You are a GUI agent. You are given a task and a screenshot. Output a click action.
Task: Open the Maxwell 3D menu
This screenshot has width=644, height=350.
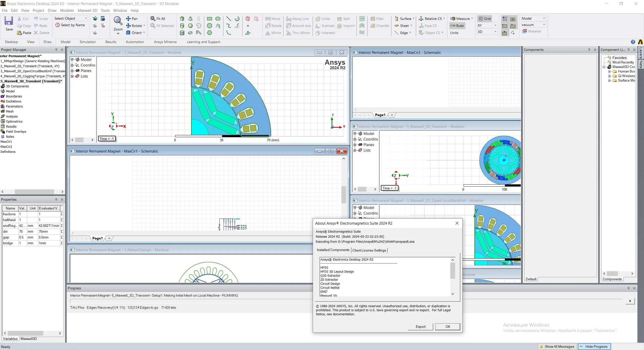(x=87, y=10)
